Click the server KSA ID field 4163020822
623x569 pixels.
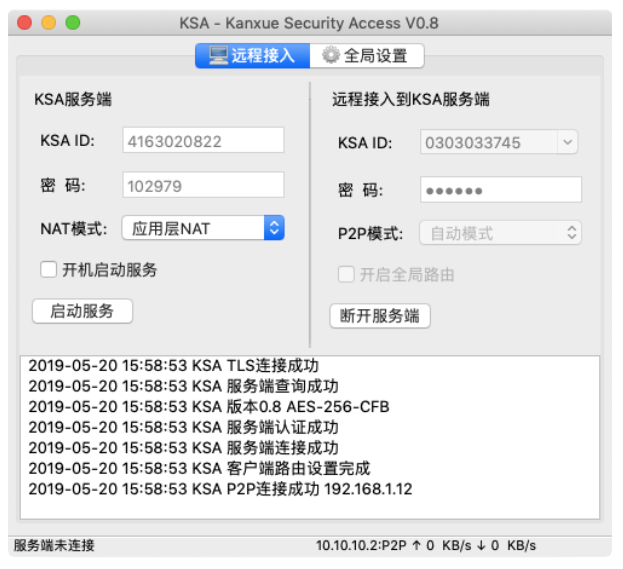203,140
